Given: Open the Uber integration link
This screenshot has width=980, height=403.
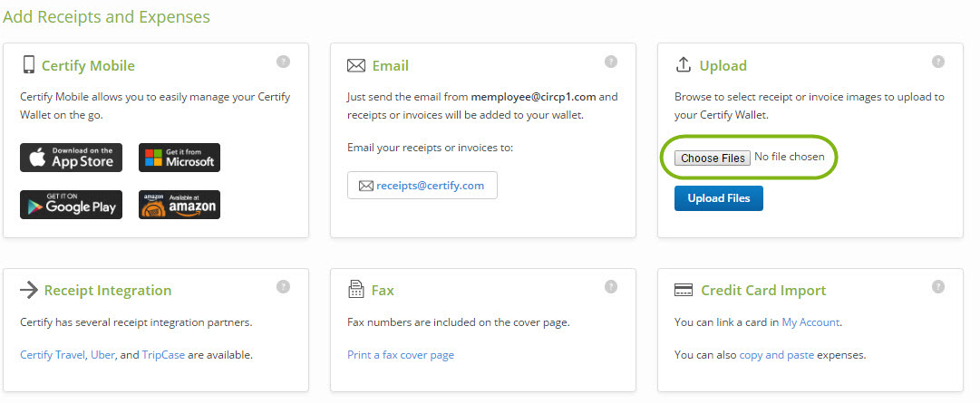Looking at the screenshot, I should [x=102, y=355].
